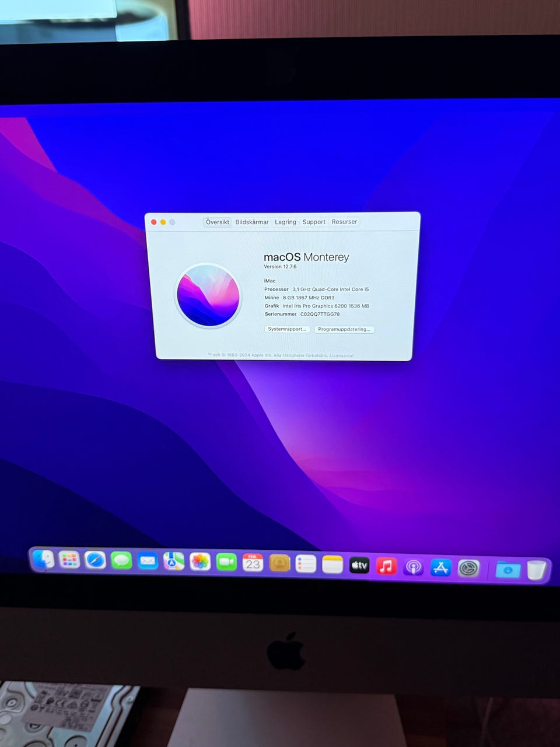560x747 pixels.
Task: Launch Safari from the Dock
Action: (x=95, y=561)
